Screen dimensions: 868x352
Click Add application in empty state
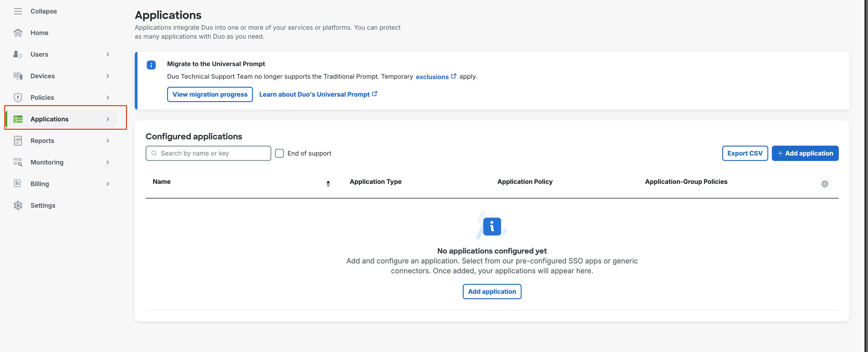point(492,291)
